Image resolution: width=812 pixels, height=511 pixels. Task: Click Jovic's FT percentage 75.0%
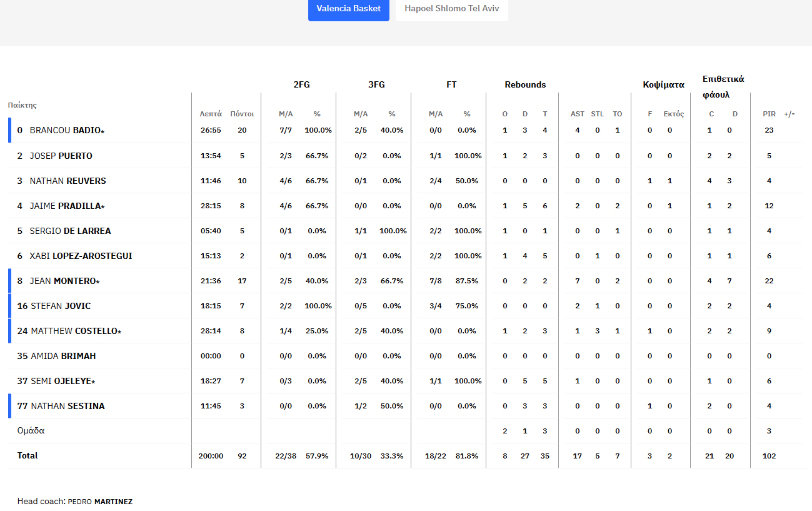click(467, 306)
